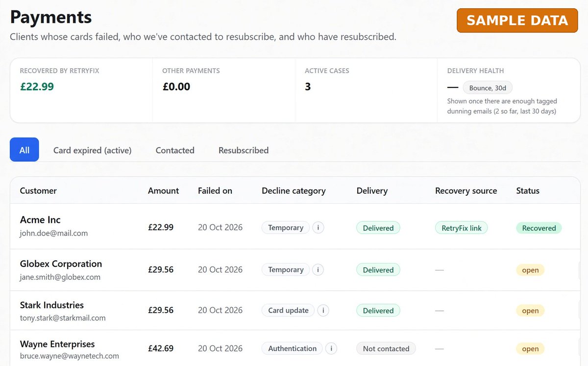Click Temporary tag in Acme Inc row

click(286, 228)
